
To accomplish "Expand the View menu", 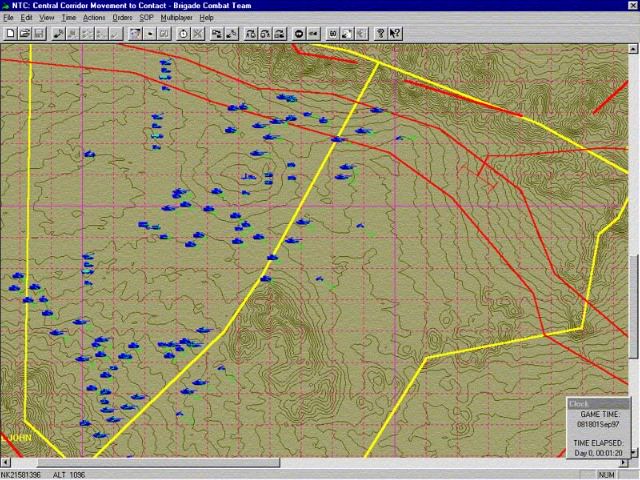I will coord(46,18).
